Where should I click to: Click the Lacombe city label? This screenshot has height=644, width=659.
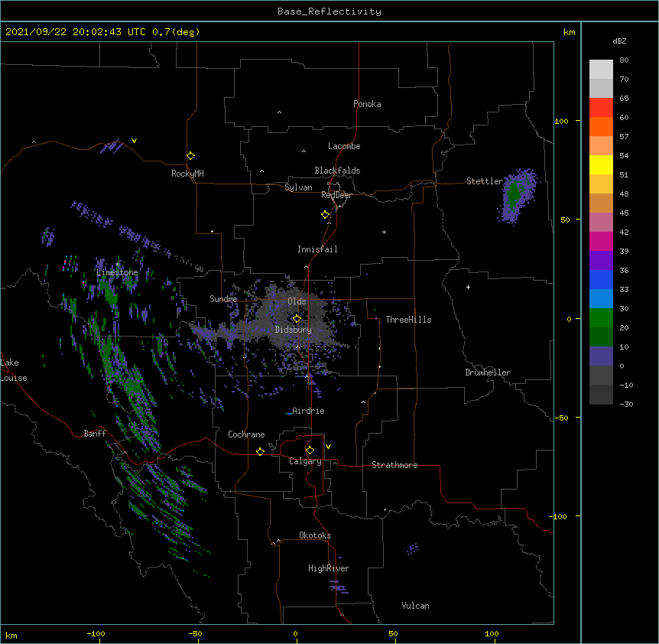[344, 146]
